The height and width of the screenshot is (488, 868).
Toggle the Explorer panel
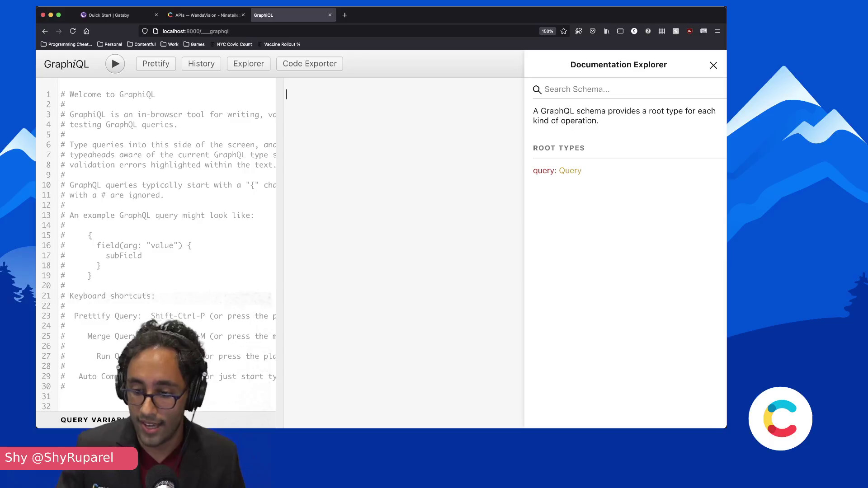[x=248, y=64]
